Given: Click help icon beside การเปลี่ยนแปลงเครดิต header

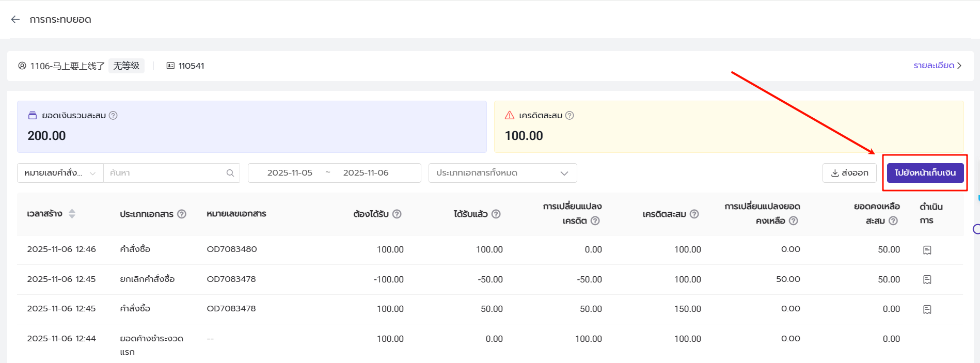Looking at the screenshot, I should (x=595, y=221).
